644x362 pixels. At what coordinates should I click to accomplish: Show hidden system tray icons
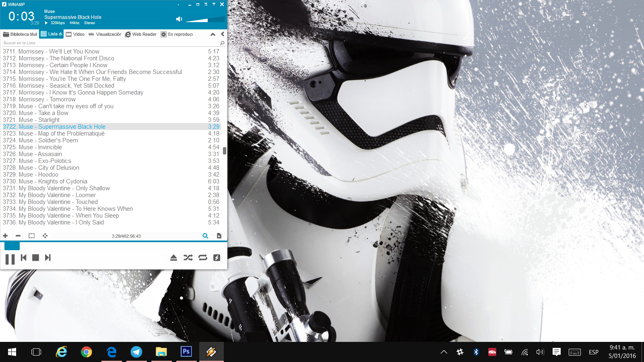pyautogui.click(x=444, y=352)
